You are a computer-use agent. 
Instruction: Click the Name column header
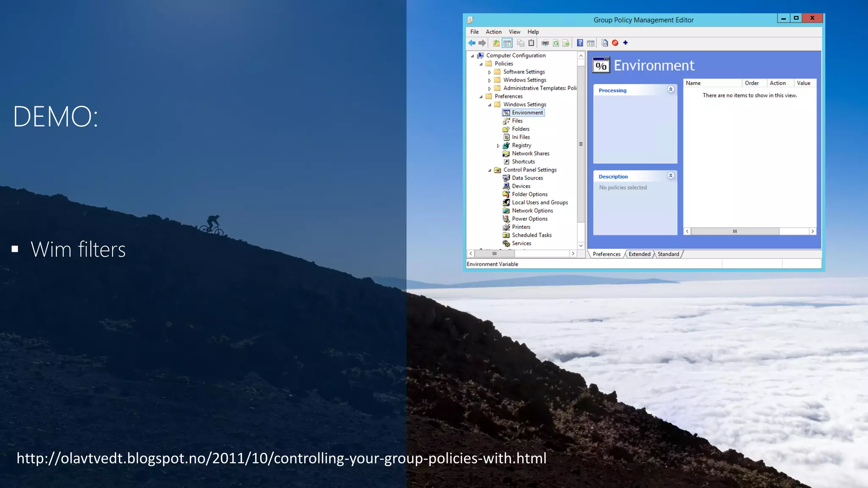coord(712,83)
